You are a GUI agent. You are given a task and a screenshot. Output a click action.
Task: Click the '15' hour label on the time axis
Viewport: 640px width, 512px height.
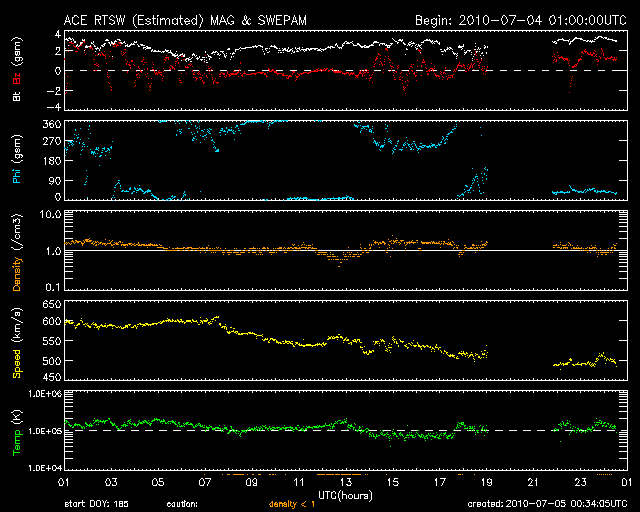coord(392,483)
